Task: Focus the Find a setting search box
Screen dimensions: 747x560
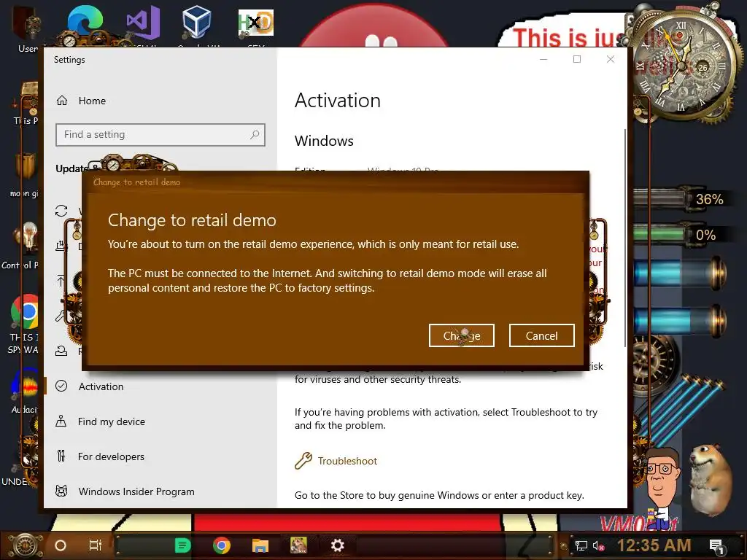Action: 160,135
